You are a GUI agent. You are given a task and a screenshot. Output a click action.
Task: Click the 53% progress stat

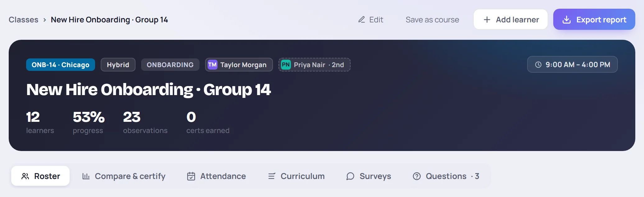(89, 122)
